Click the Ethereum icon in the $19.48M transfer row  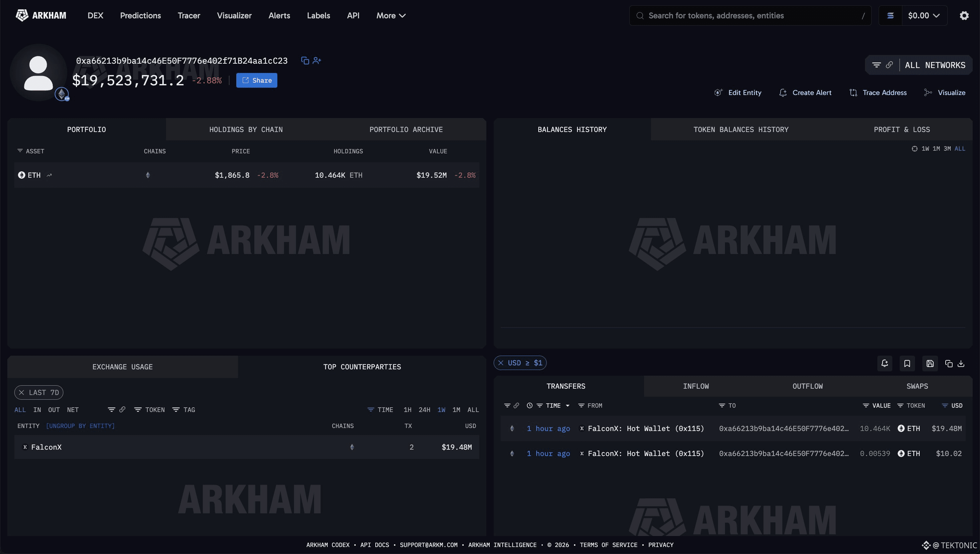coord(512,428)
